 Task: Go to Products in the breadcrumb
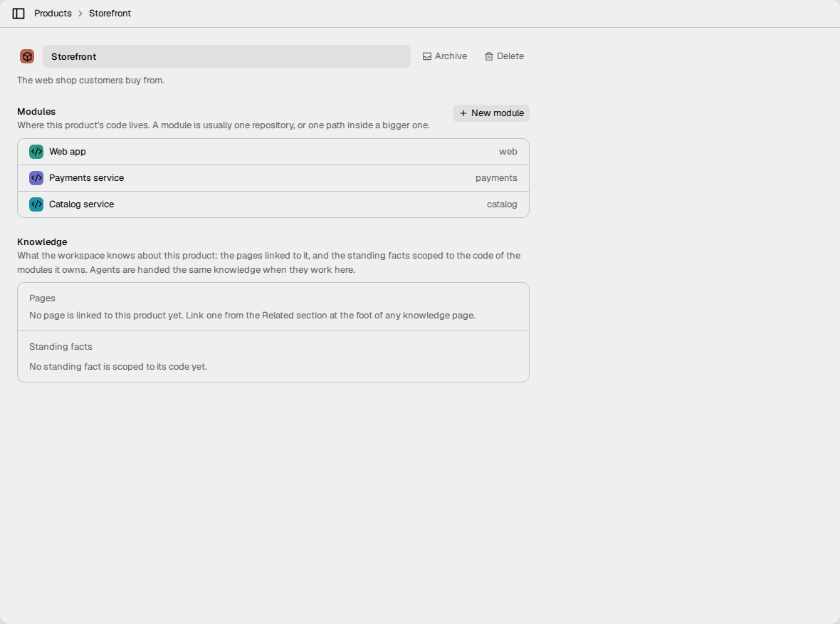pos(53,14)
